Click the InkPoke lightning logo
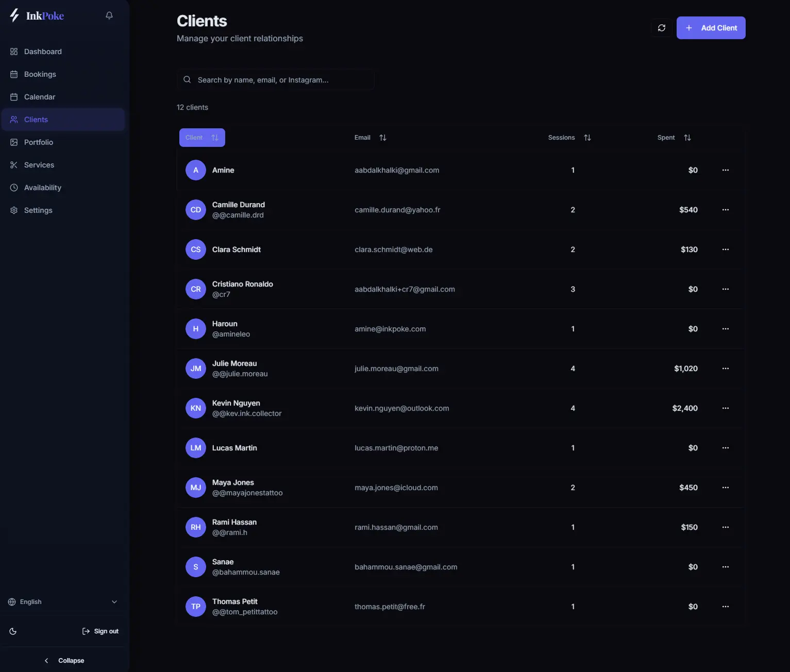 (14, 15)
